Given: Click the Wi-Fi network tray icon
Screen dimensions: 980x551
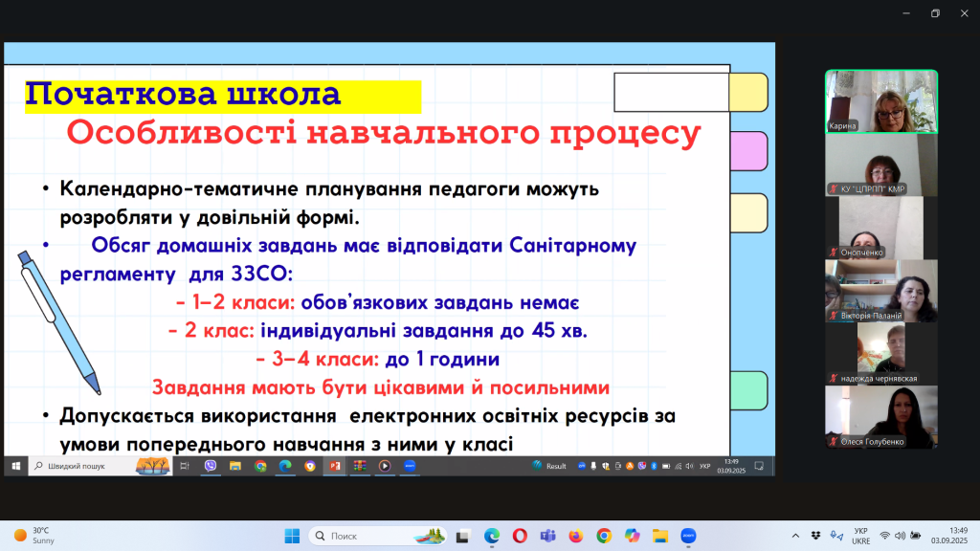Looking at the screenshot, I should [885, 536].
